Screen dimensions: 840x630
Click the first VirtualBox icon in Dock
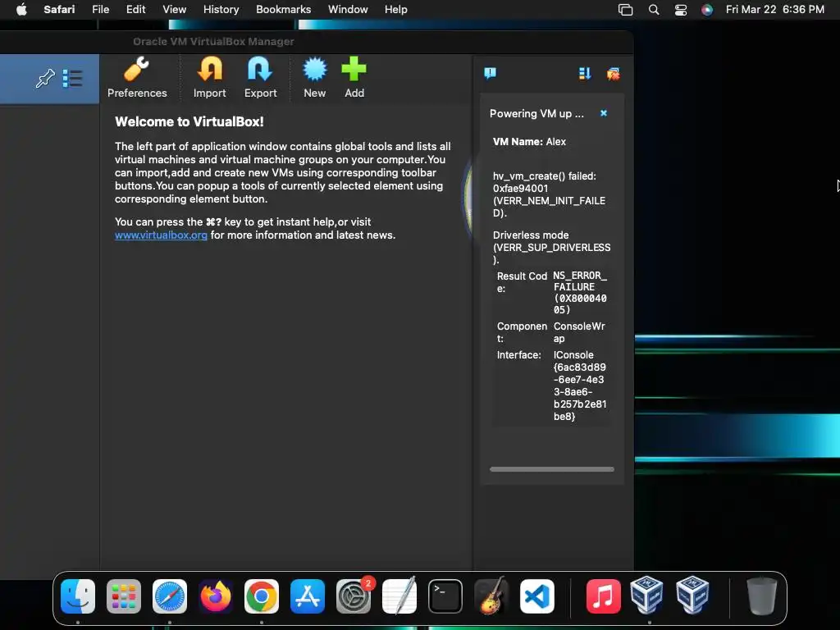646,595
